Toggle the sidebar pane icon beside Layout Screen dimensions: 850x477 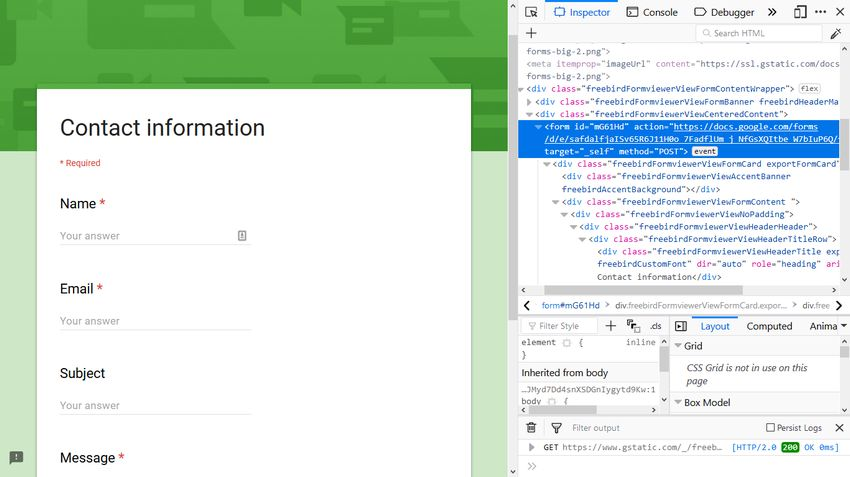[x=680, y=326]
